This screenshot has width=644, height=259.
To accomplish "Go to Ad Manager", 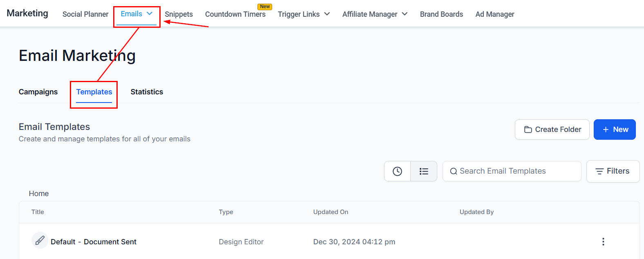I will point(495,14).
